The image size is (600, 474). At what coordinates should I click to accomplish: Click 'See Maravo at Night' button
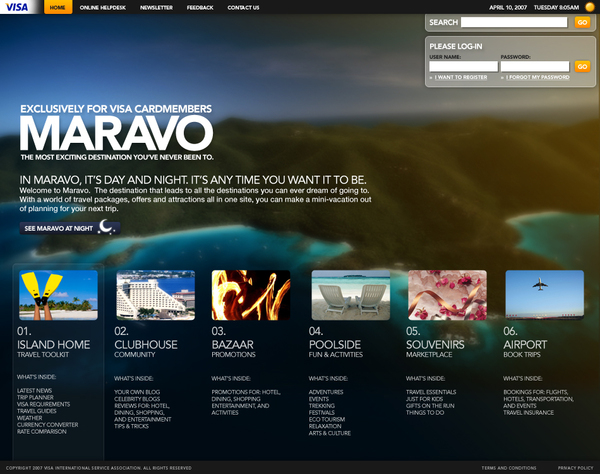70,228
